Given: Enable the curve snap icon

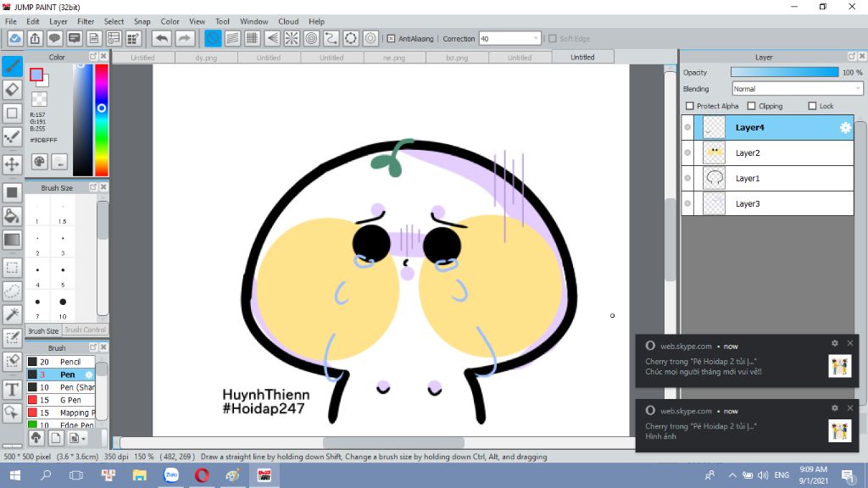Looking at the screenshot, I should (x=331, y=38).
